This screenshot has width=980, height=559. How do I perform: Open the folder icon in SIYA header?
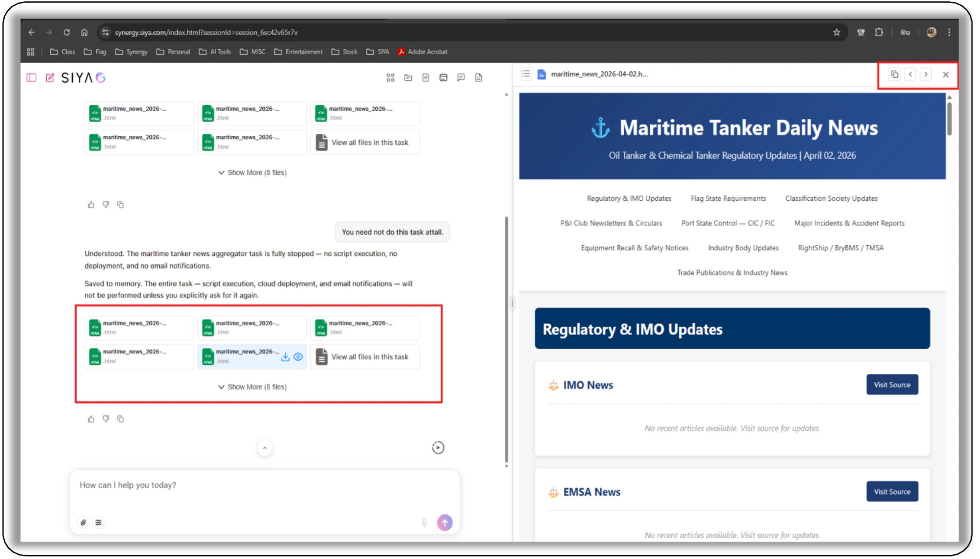tap(408, 77)
